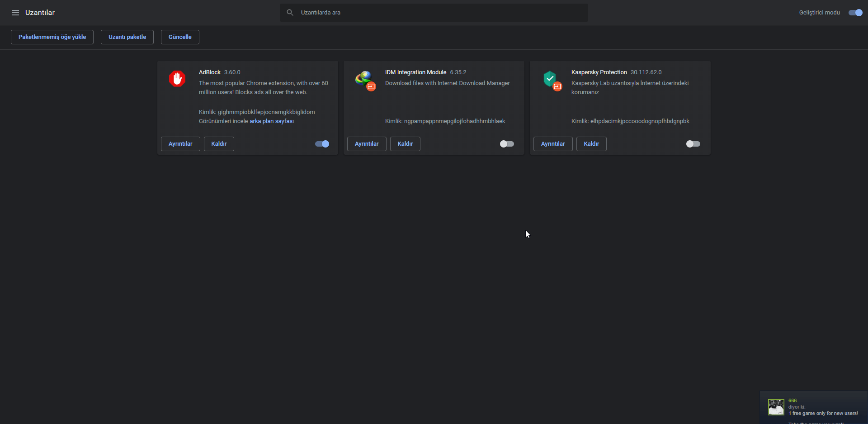868x424 pixels.
Task: Click IDM Kimlik ID text
Action: 445,121
